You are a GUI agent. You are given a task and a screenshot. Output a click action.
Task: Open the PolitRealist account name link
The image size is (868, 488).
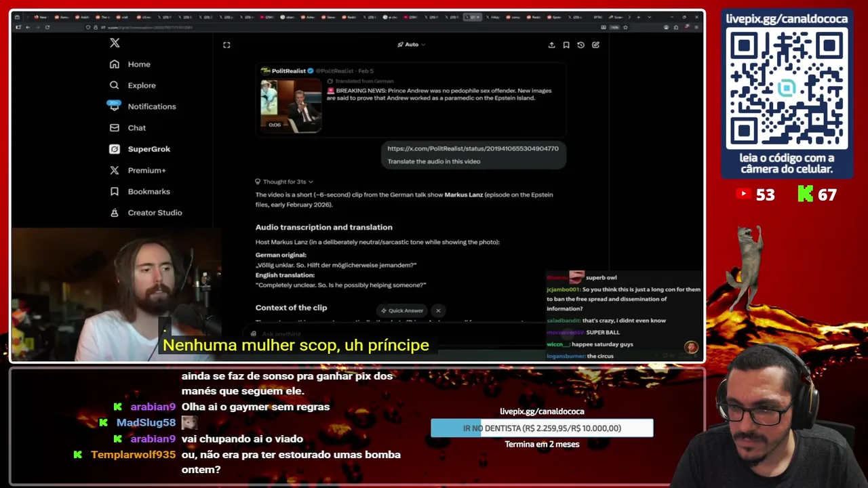pos(288,70)
